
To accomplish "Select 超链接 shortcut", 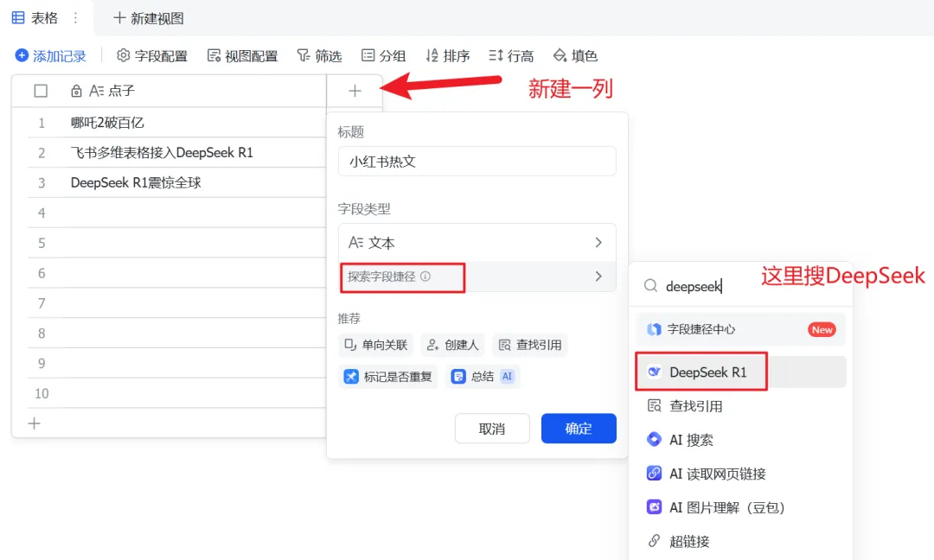I will pos(741,542).
